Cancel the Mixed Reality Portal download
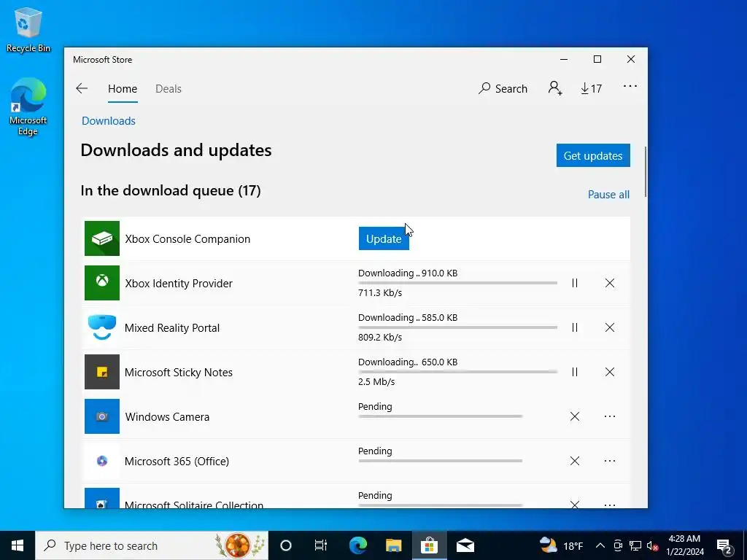Screen dimensions: 747x560 (609, 327)
